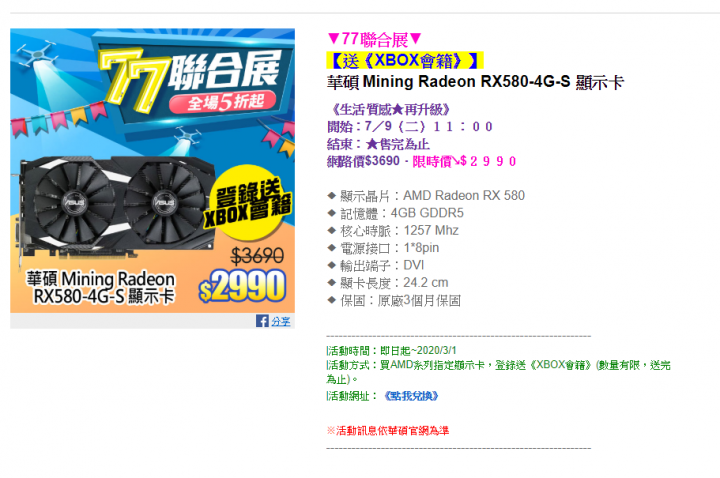This screenshot has width=720, height=478.
Task: Follow the 點我兌換 redemption link
Action: (411, 396)
